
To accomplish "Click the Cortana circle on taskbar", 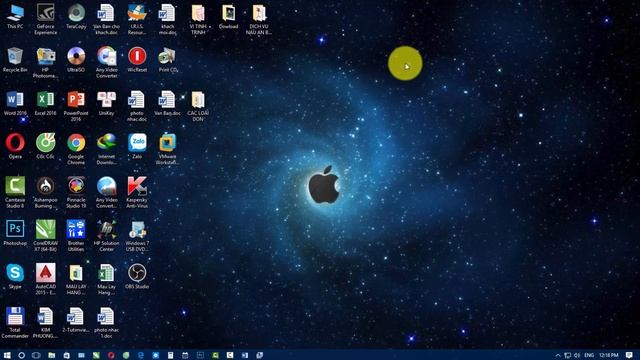I will point(22,355).
